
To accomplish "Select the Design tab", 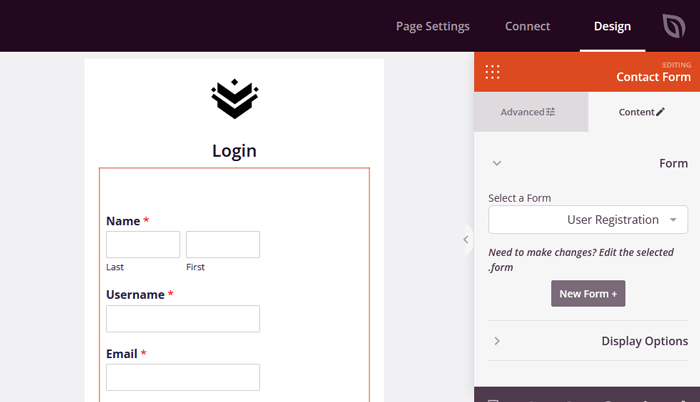I will pos(612,26).
